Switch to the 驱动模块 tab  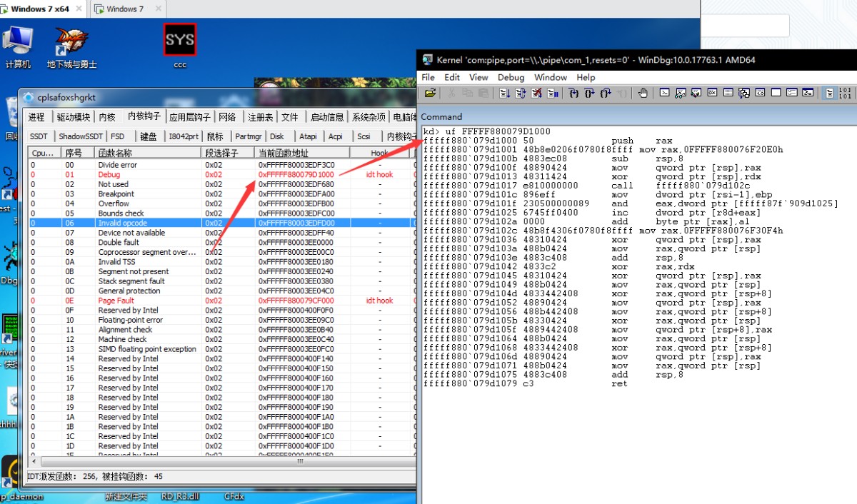[74, 117]
